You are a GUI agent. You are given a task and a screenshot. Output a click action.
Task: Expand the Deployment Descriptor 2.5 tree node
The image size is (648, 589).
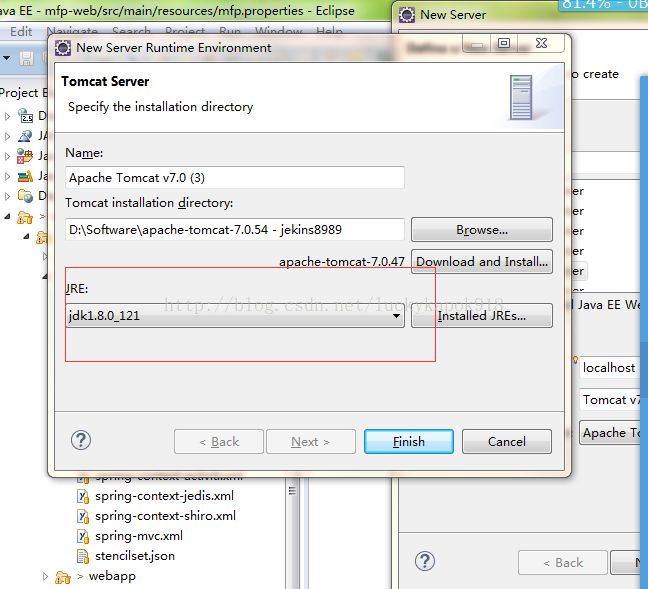pos(7,116)
